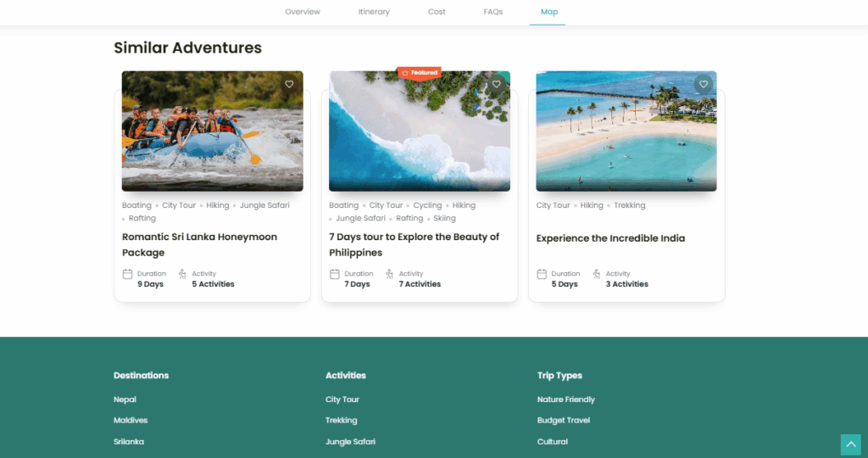The width and height of the screenshot is (868, 458).
Task: Switch to the Overview tab
Action: click(303, 12)
